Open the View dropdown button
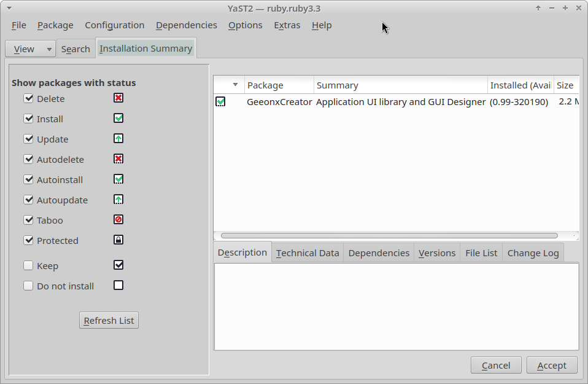 pyautogui.click(x=30, y=49)
